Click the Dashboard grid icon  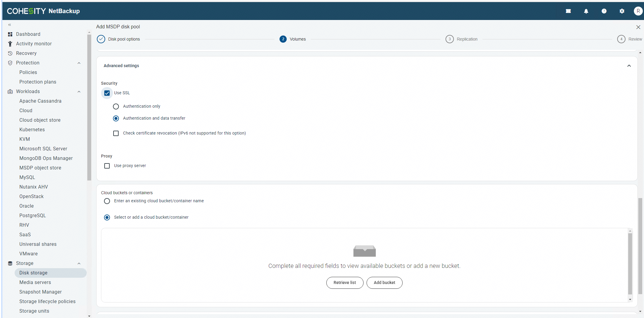(10, 34)
